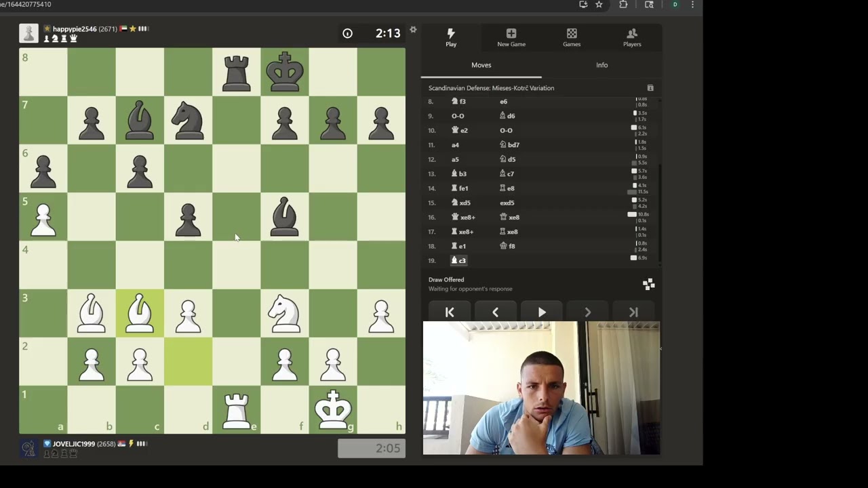Image resolution: width=868 pixels, height=488 pixels.
Task: Click the black bishop on c7
Action: tap(140, 120)
